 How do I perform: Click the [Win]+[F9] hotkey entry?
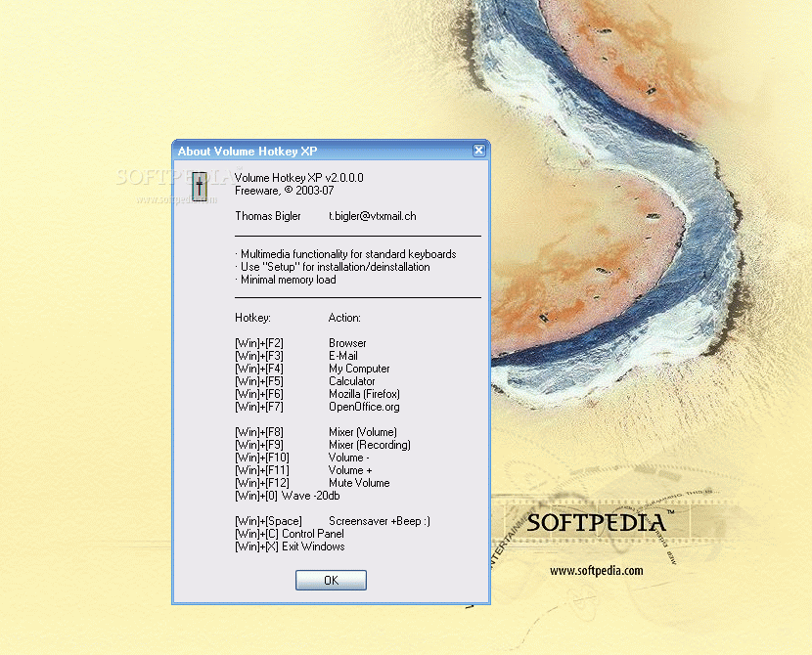click(x=259, y=445)
